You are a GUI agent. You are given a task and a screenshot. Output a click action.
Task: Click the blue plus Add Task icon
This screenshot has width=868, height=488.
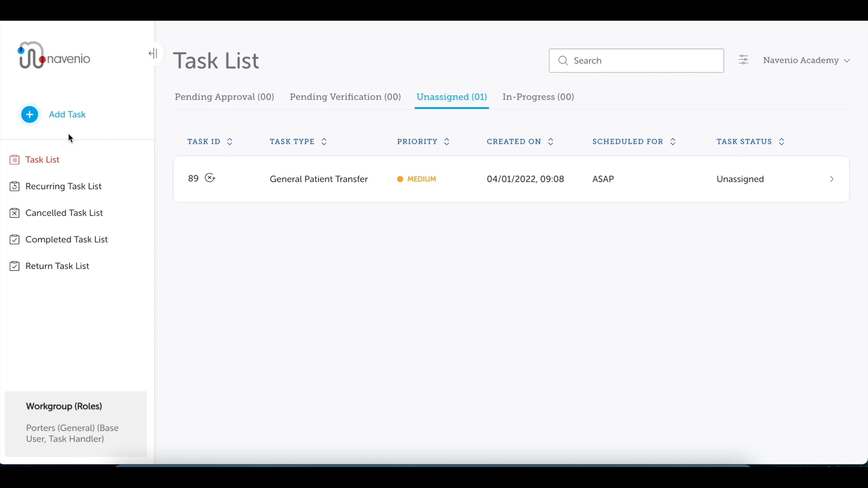30,115
